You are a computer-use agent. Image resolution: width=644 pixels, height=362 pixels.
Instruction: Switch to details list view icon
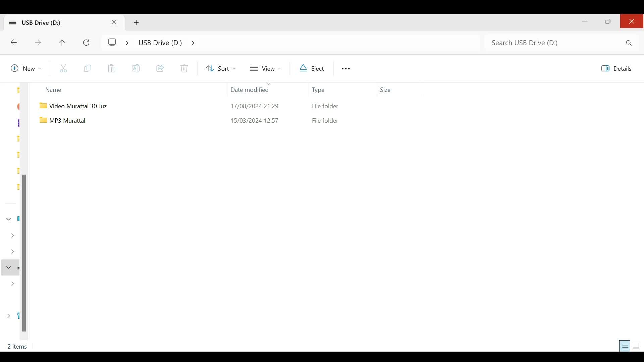pyautogui.click(x=625, y=346)
